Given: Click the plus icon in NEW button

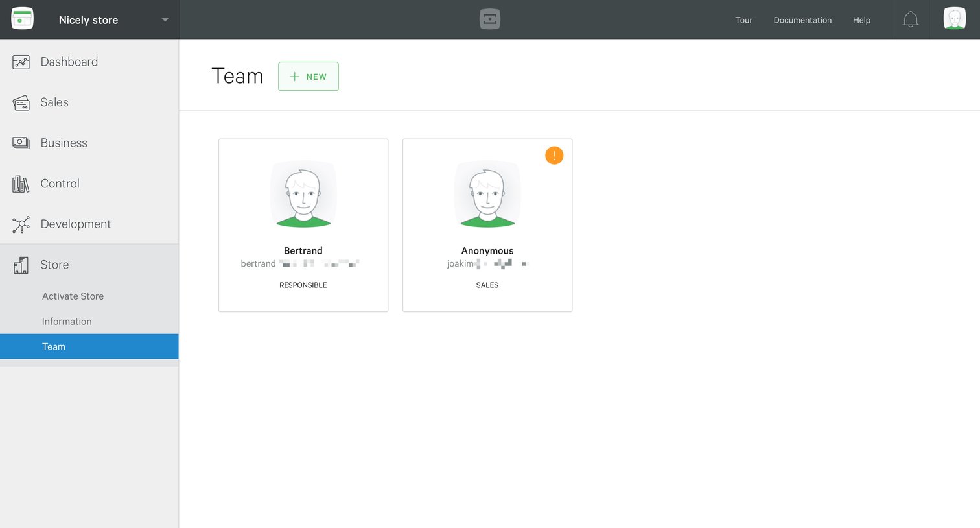Looking at the screenshot, I should click(x=294, y=77).
